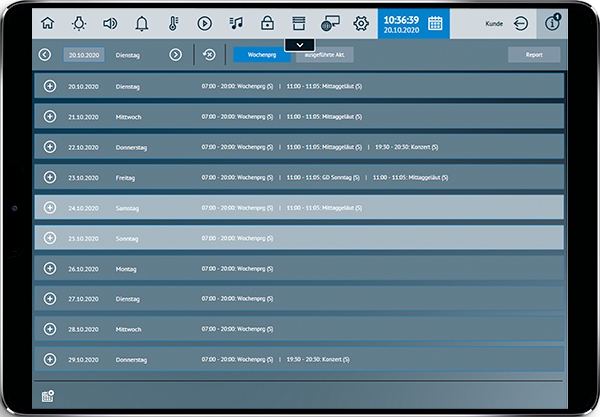
Task: Collapse the top bar with the chevron
Action: (x=300, y=45)
